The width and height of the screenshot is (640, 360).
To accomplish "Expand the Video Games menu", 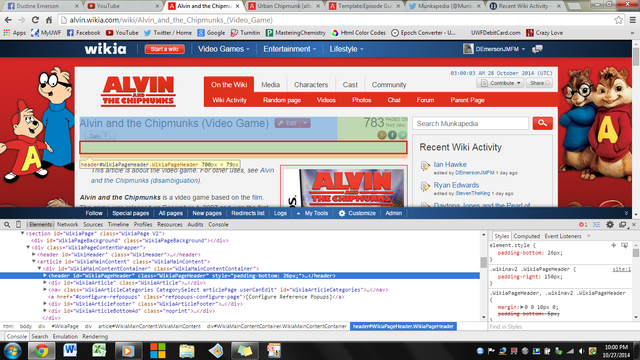I will click(x=223, y=49).
